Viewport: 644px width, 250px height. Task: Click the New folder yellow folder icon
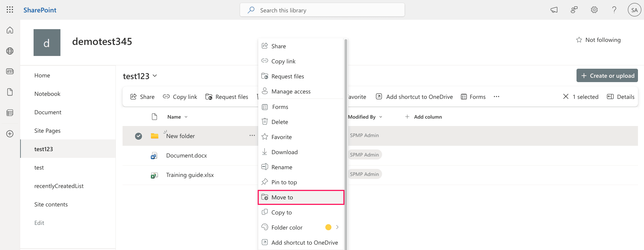(154, 136)
